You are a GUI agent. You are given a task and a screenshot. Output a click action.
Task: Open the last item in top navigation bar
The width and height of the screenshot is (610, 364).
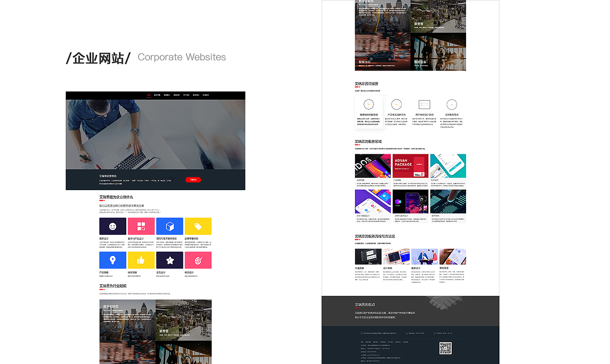pos(206,95)
